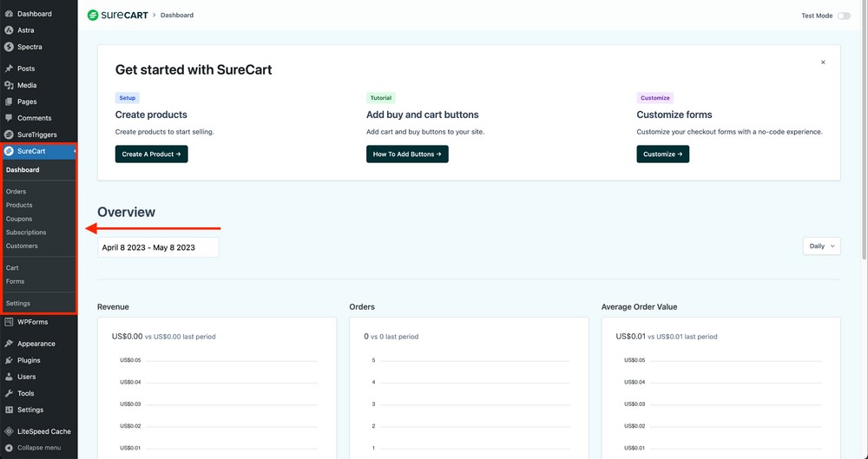The width and height of the screenshot is (868, 459).
Task: Click the Tools wrench icon
Action: [9, 393]
